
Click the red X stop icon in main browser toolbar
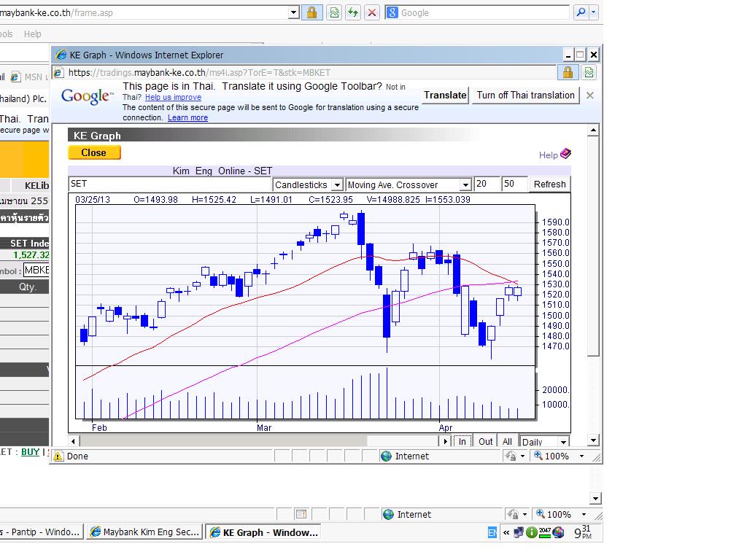(x=372, y=12)
